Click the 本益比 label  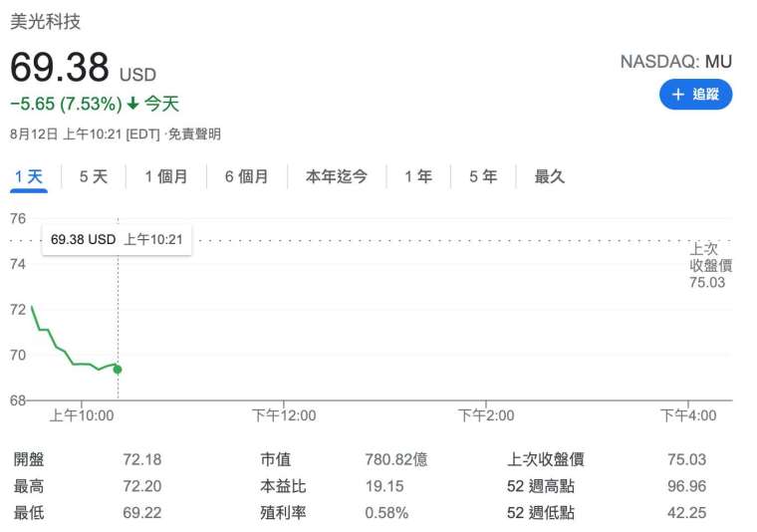284,486
